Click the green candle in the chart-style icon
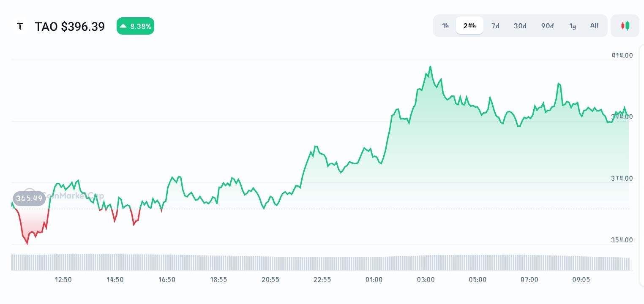The height and width of the screenshot is (304, 644). coord(627,26)
